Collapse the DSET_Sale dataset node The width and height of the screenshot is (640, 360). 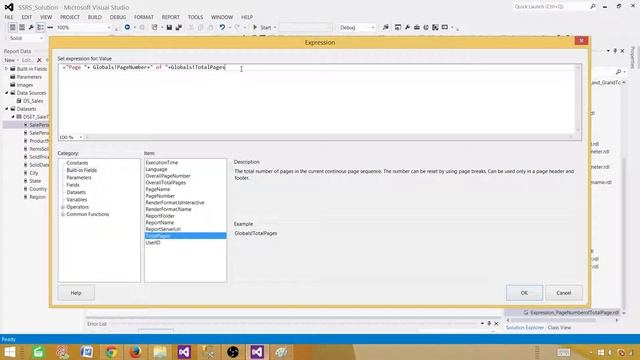tap(13, 117)
